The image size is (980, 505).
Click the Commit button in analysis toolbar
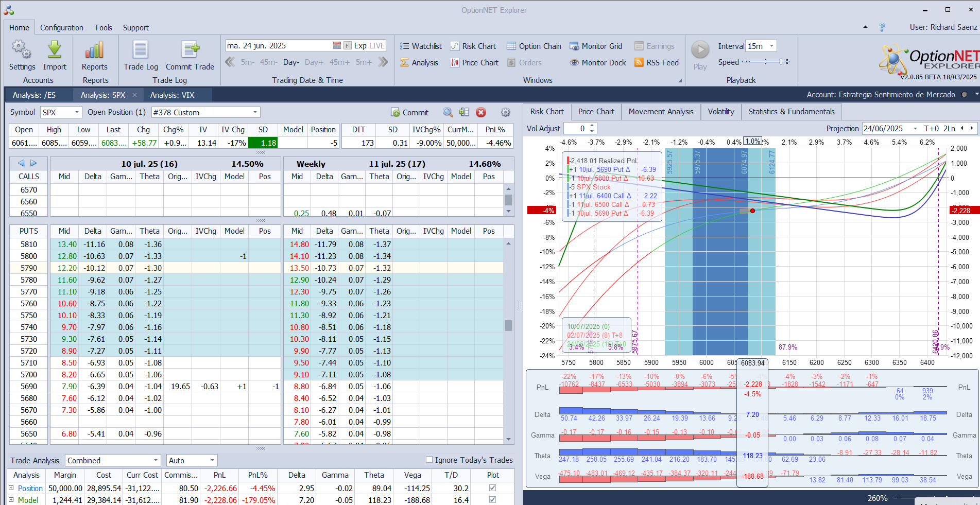coord(410,112)
